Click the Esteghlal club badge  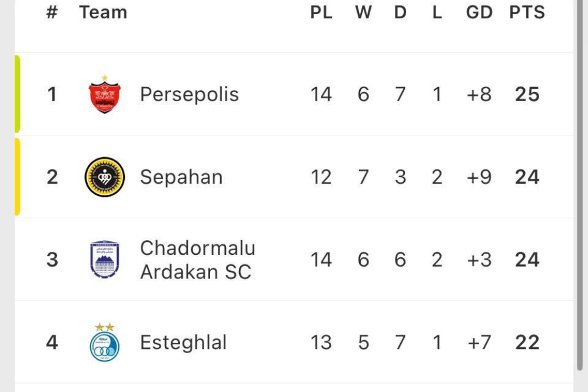105,343
